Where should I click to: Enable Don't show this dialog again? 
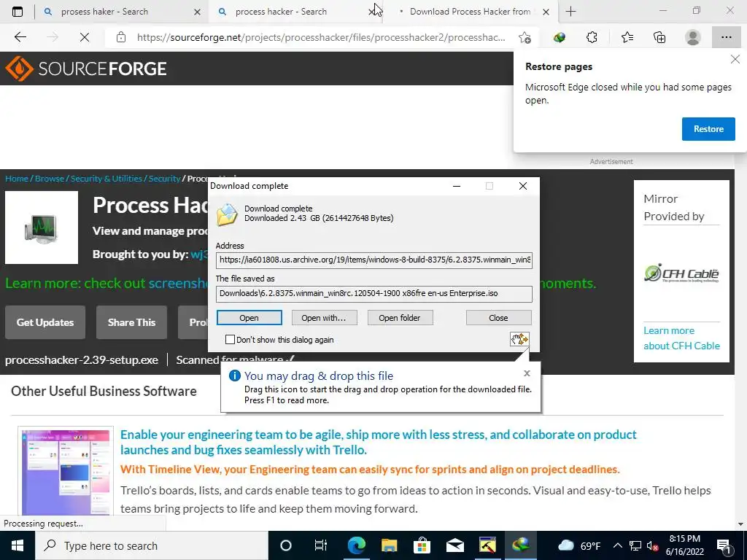coord(230,340)
